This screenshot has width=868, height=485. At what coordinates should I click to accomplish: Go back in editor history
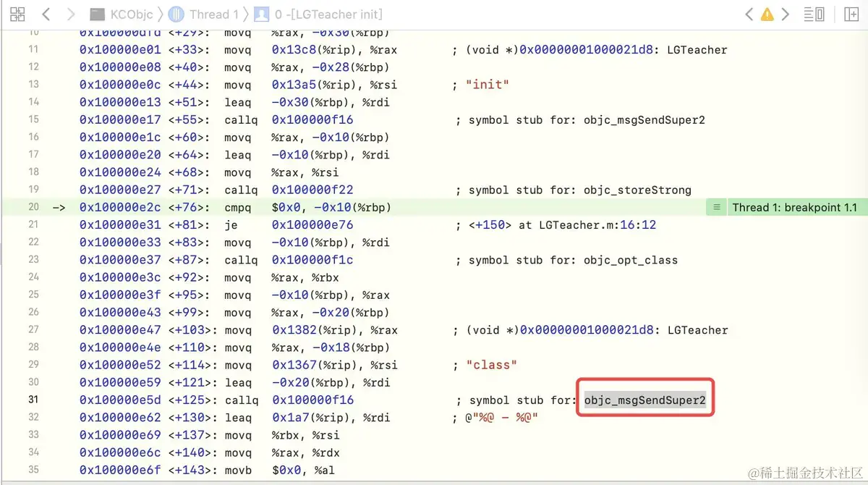coord(46,14)
